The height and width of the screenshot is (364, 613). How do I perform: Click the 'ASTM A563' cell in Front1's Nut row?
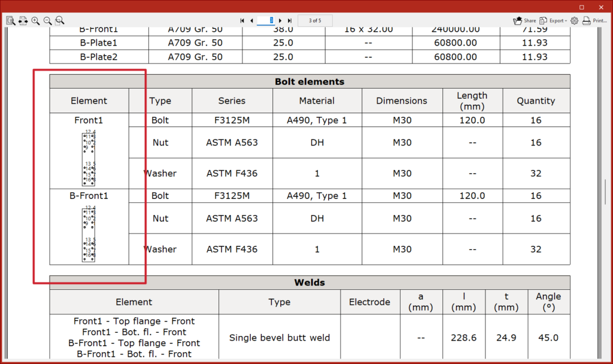tap(232, 142)
